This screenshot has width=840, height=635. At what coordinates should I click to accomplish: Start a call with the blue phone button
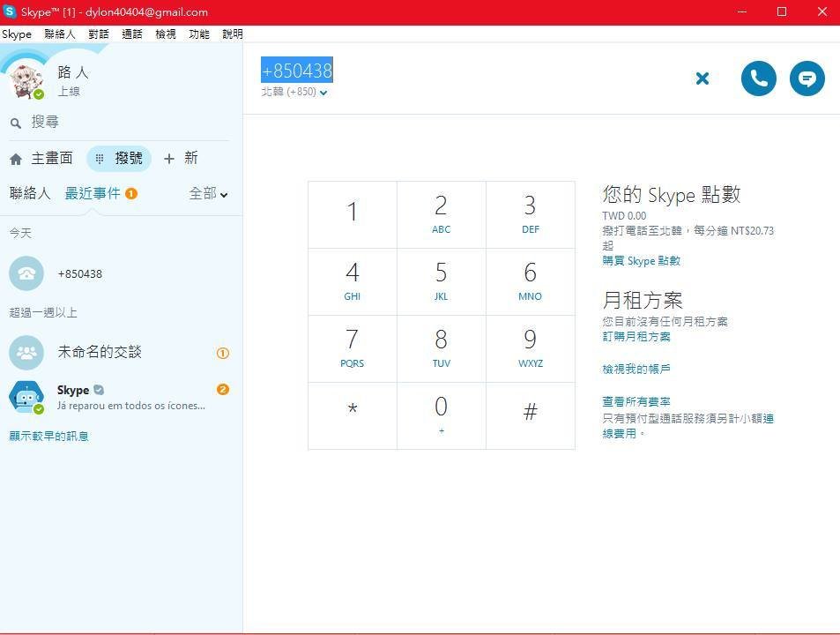point(758,78)
